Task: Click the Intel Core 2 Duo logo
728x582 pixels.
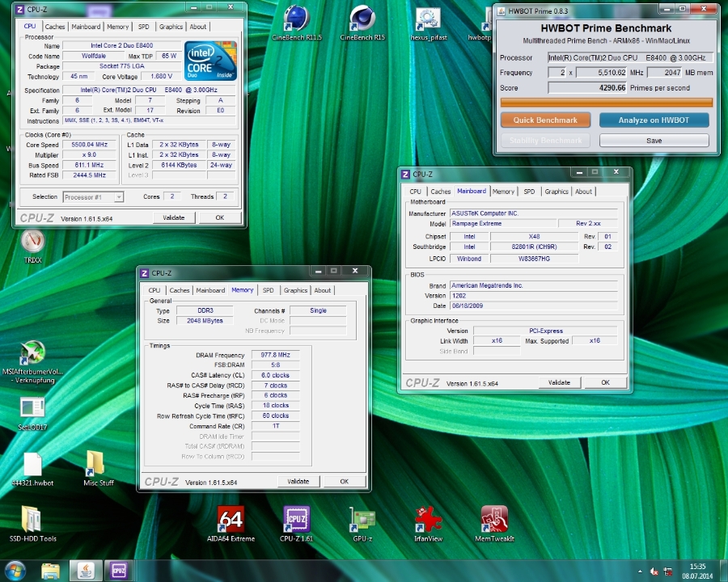Action: (x=210, y=61)
